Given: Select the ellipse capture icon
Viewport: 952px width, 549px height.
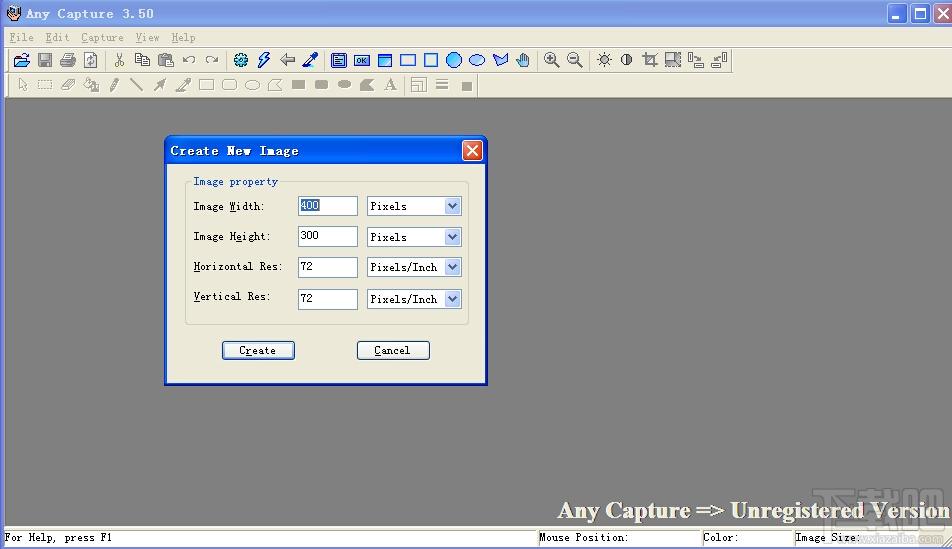Looking at the screenshot, I should pyautogui.click(x=477, y=60).
